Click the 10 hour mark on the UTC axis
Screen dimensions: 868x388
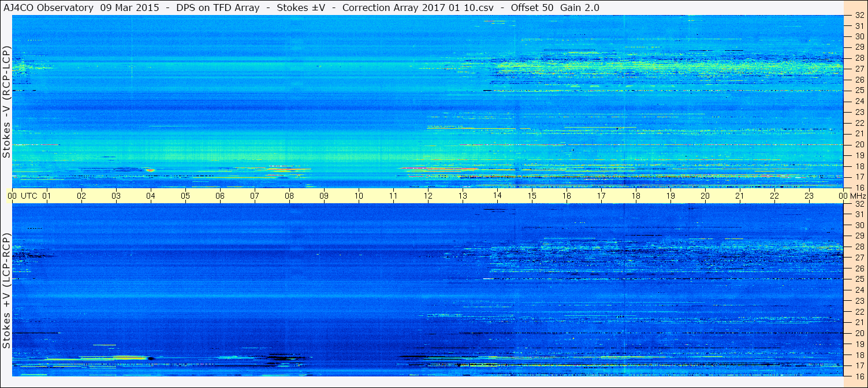tap(359, 196)
